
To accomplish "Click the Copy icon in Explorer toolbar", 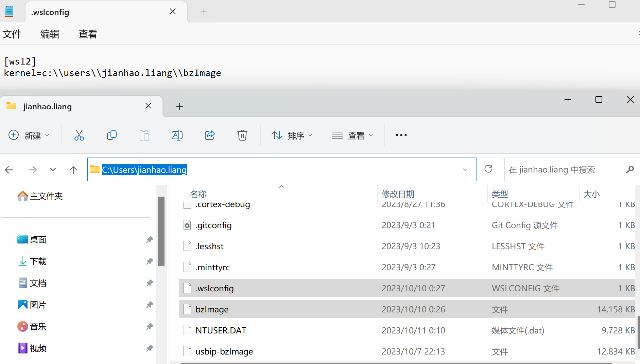I will coord(111,135).
